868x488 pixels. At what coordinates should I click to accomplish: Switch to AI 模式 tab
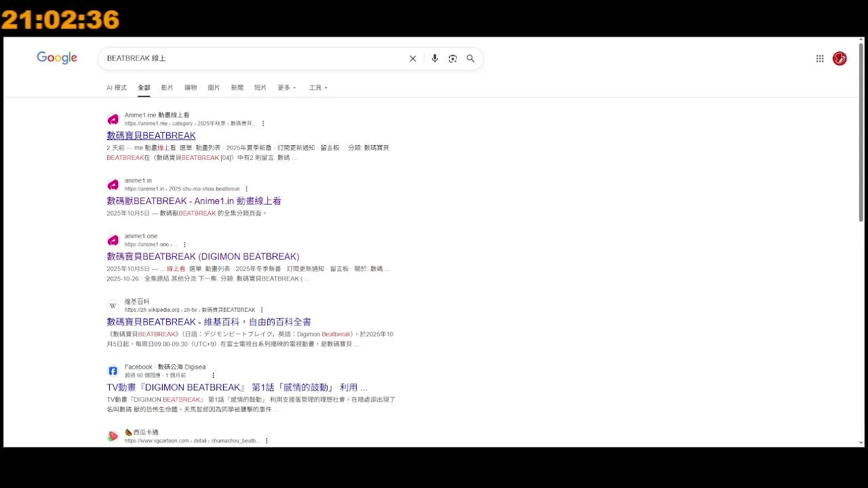click(x=117, y=87)
